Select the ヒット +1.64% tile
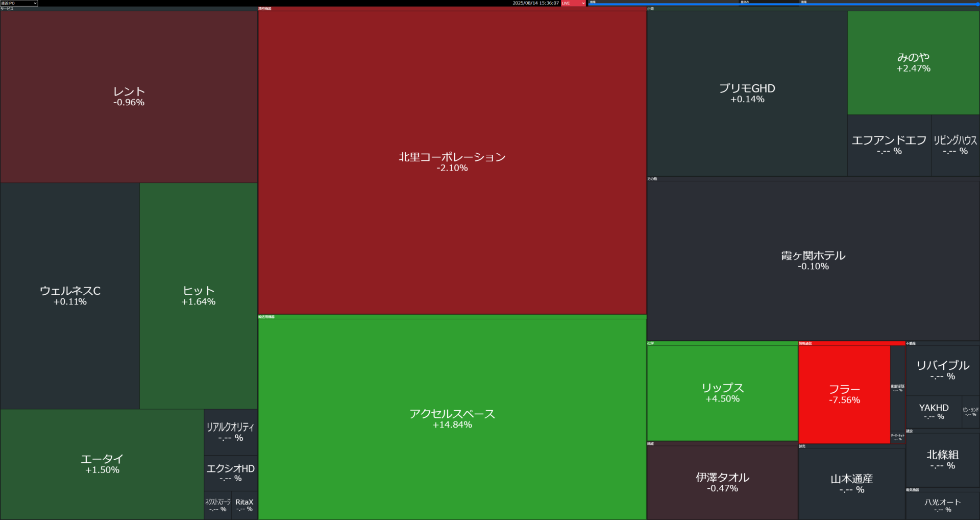 [199, 296]
